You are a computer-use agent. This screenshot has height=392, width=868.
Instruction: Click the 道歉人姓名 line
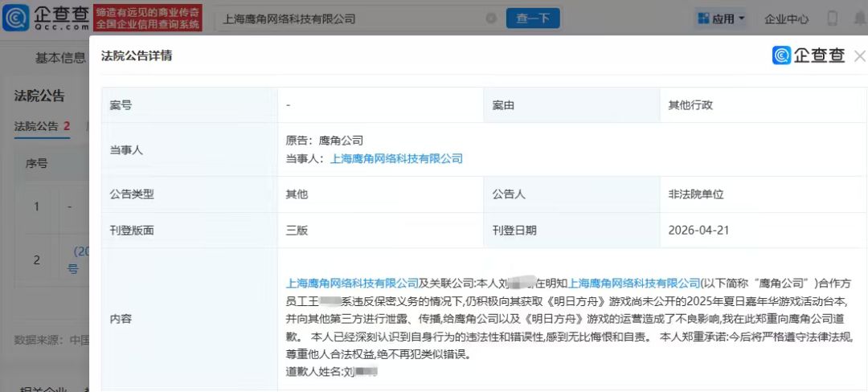332,372
